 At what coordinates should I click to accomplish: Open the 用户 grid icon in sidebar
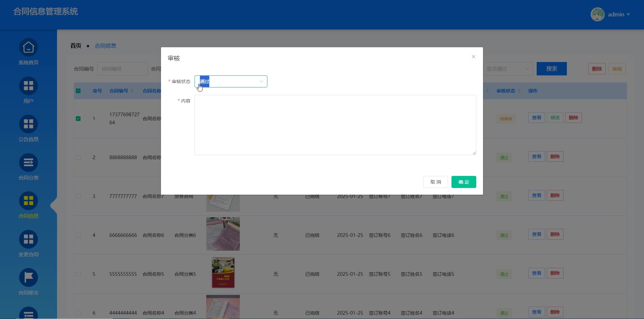point(29,86)
